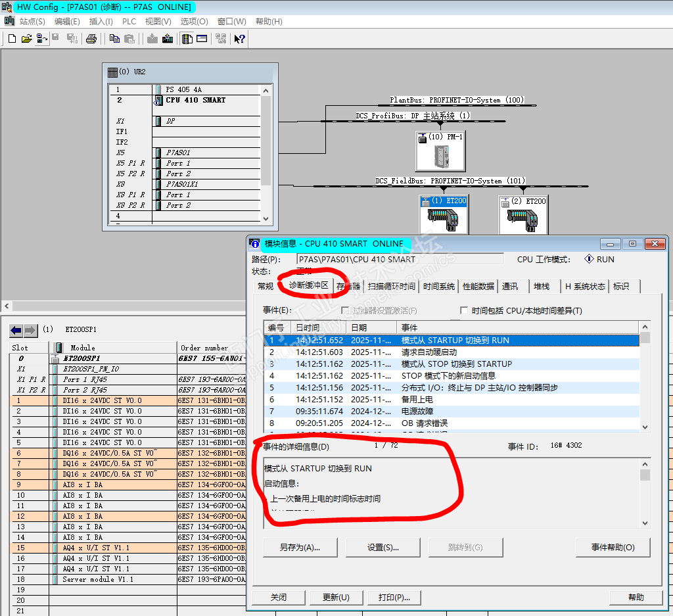
Task: Select event 5 分布式 I/O row
Action: point(452,388)
